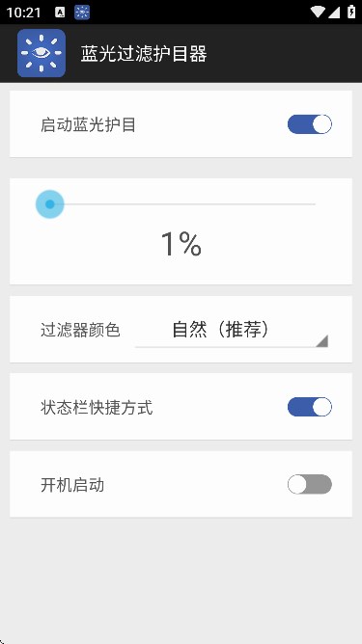Turn off 状态栏快捷方式 toggle
Image resolution: width=362 pixels, height=644 pixels.
309,407
